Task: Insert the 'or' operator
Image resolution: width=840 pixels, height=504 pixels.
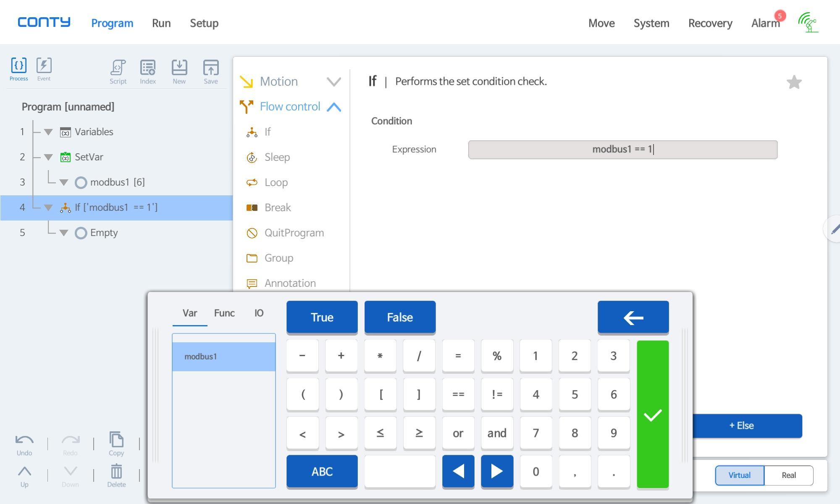Action: click(458, 433)
